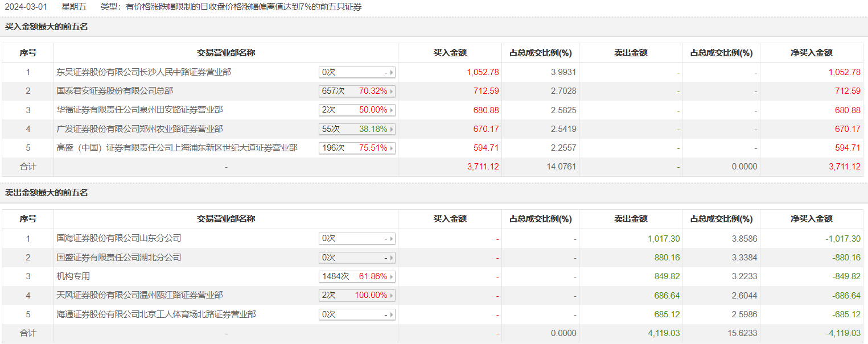The height and width of the screenshot is (344, 868).
Task: Expand the 2次 100.00% dropdown for 天风证券
Action: [x=357, y=295]
